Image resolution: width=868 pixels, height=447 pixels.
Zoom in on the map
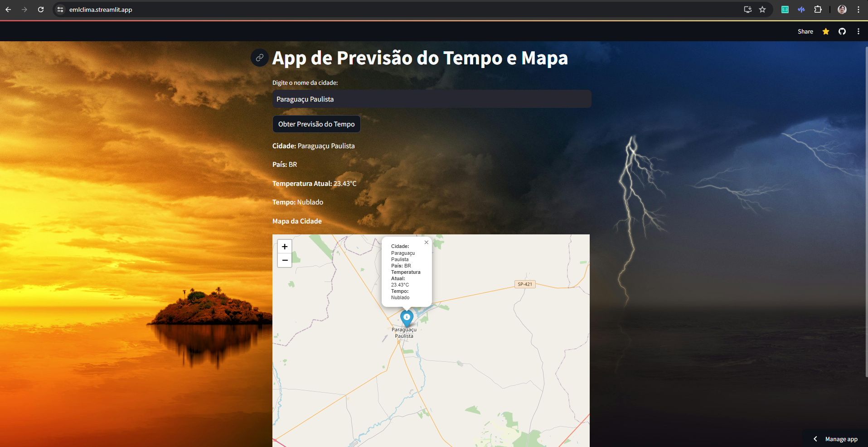285,247
